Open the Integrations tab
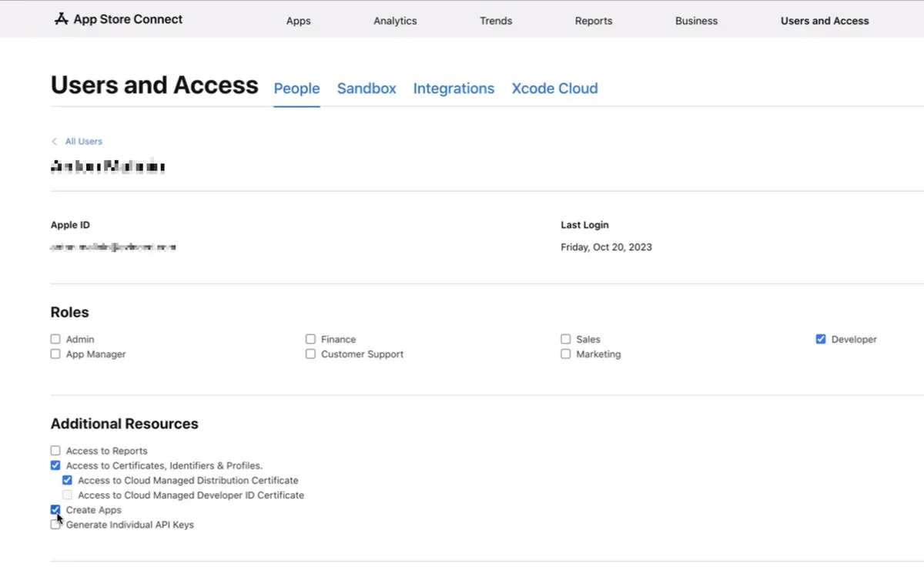Viewport: 924px width, 567px height. 454,89
